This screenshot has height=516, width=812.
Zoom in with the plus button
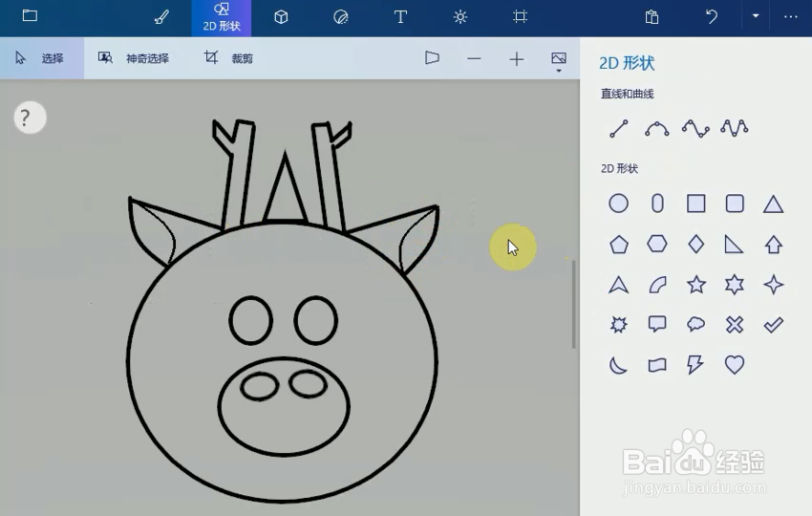click(x=516, y=59)
